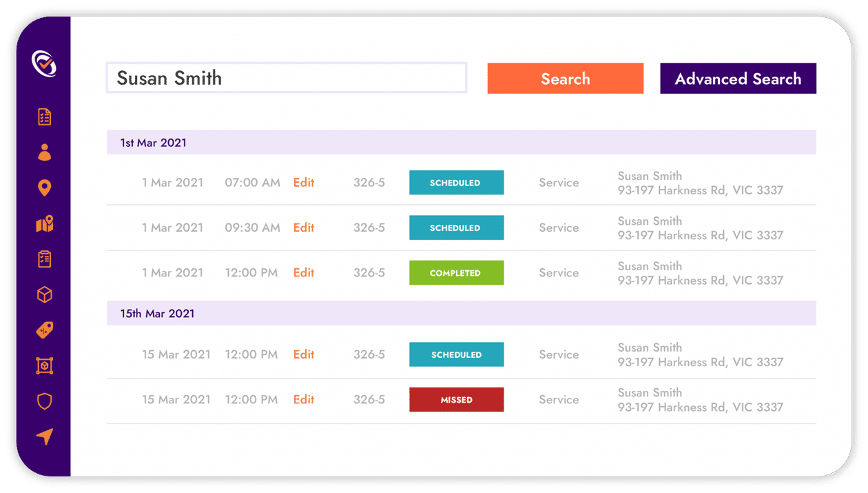Click the Service label in the 09:30 AM row

pyautogui.click(x=559, y=228)
